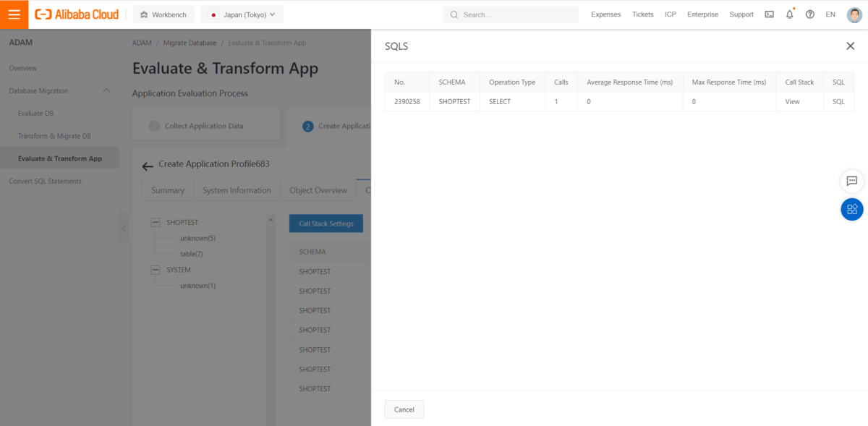Open the notifications bell

[x=790, y=14]
